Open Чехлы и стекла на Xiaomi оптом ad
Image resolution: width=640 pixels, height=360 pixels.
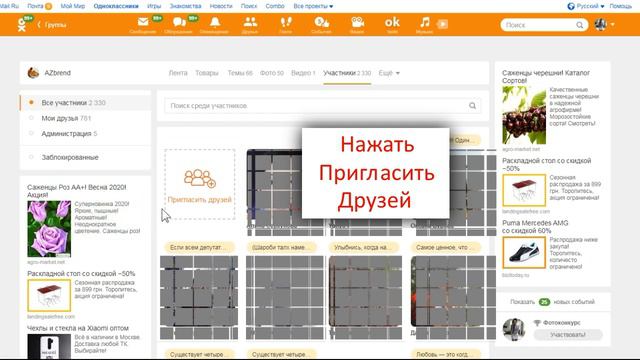pos(78,328)
